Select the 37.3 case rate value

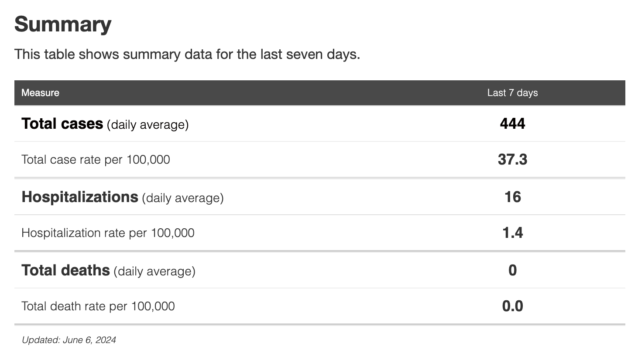(512, 159)
